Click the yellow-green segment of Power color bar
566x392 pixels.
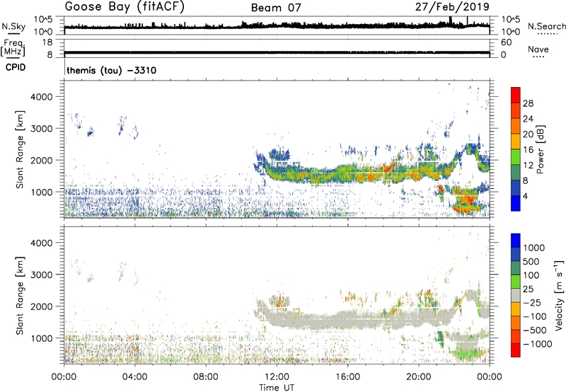click(516, 156)
